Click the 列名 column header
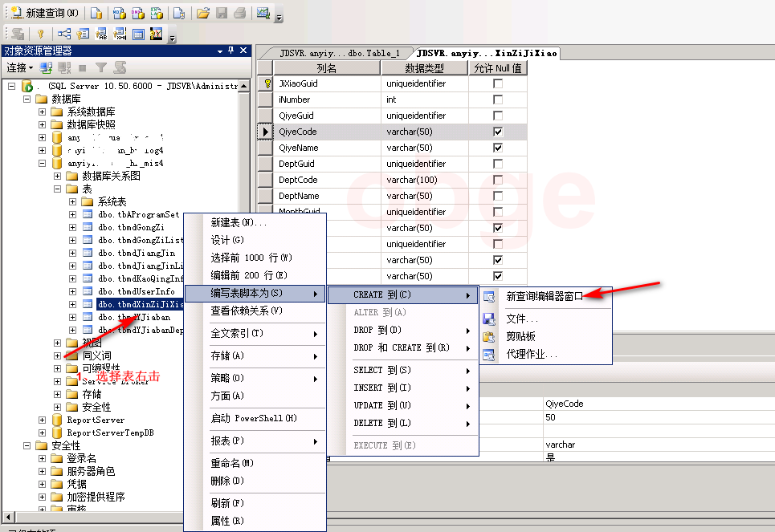Viewport: 775px width, 532px height. click(x=326, y=68)
